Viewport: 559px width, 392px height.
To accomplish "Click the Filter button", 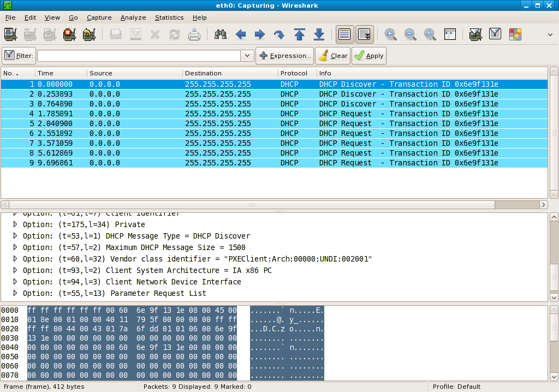I will tap(19, 56).
